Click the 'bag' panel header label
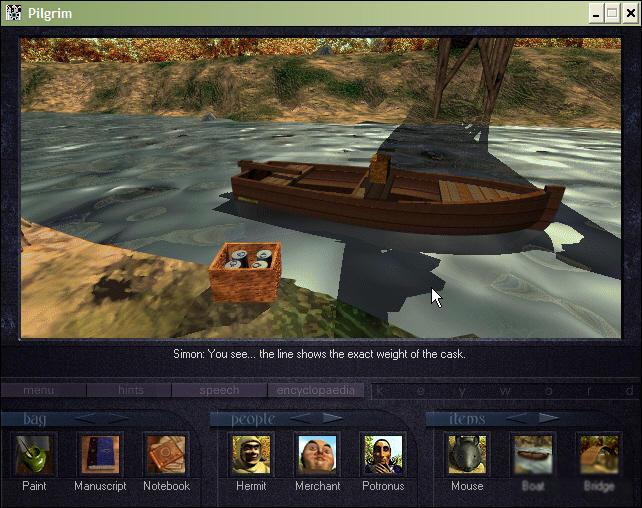This screenshot has width=642, height=508. [x=34, y=419]
